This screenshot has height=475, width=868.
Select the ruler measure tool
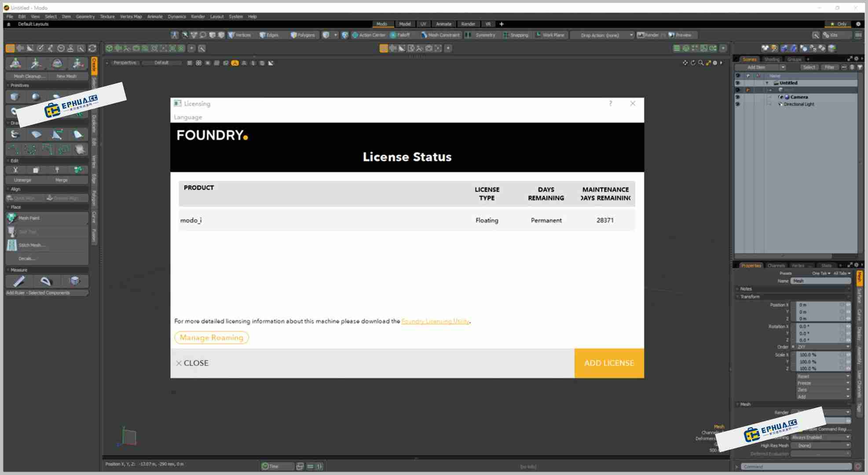[x=19, y=281]
